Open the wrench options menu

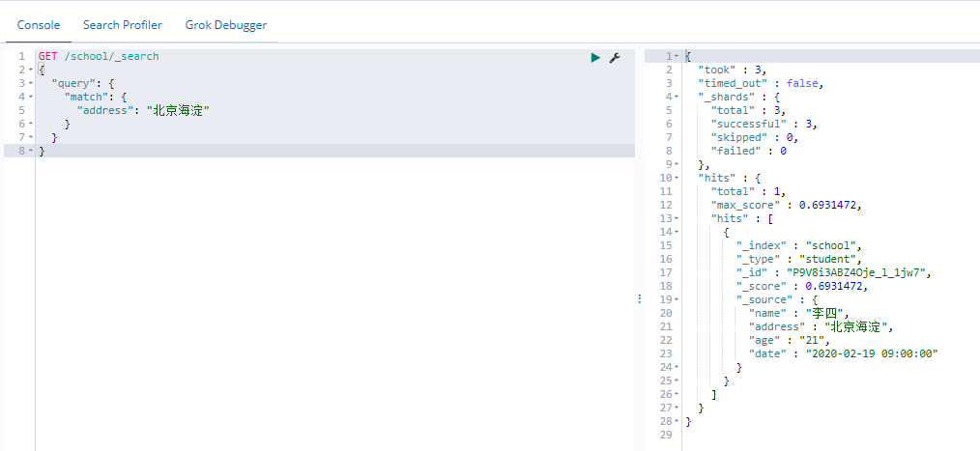[x=614, y=58]
